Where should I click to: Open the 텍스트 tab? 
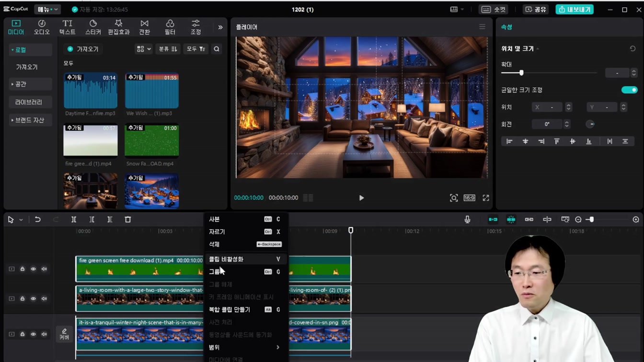tap(67, 27)
